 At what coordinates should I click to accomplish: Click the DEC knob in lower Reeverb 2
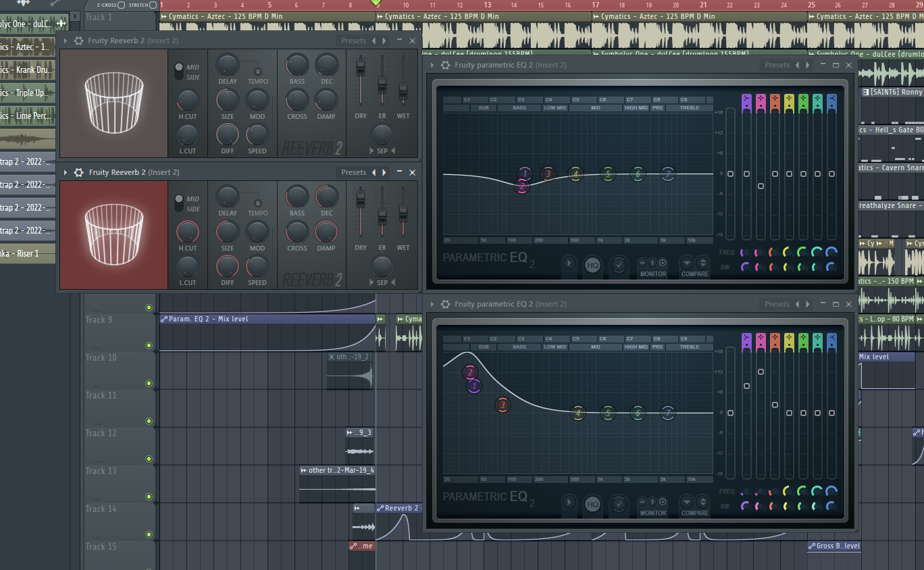coord(327,197)
